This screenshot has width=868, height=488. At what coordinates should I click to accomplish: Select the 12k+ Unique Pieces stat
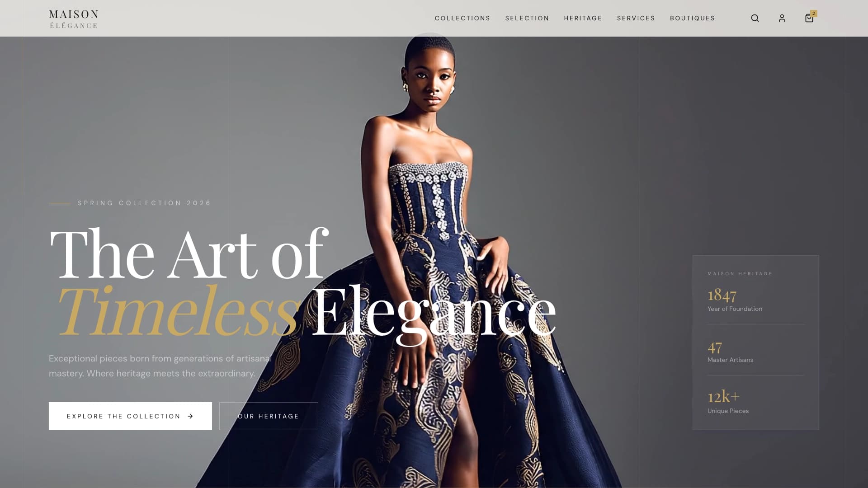(x=728, y=401)
